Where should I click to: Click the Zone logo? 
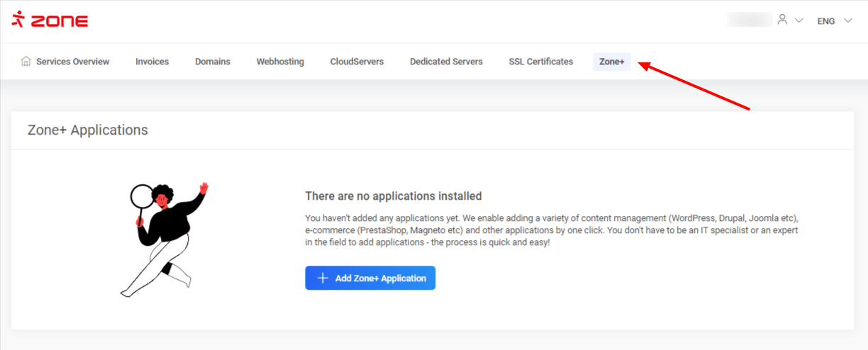click(x=50, y=20)
